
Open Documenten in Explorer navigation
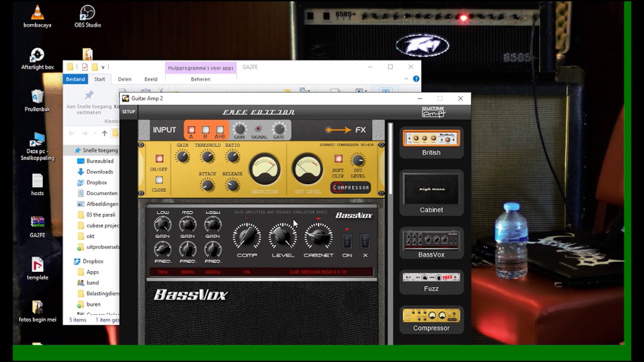[98, 193]
